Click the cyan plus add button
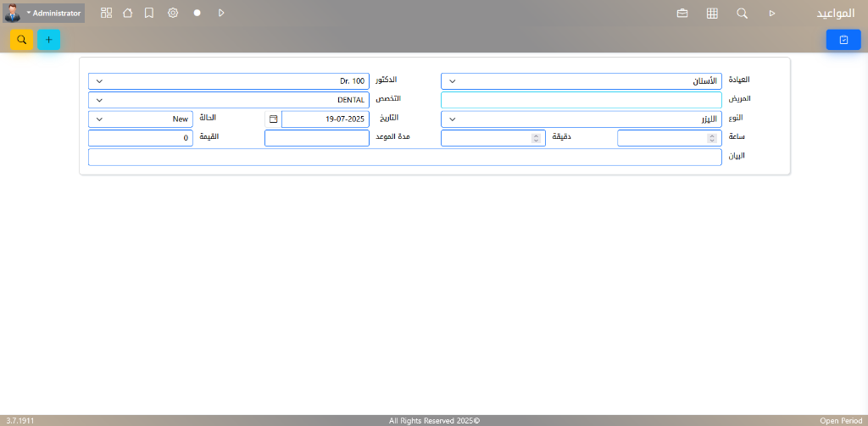 48,40
